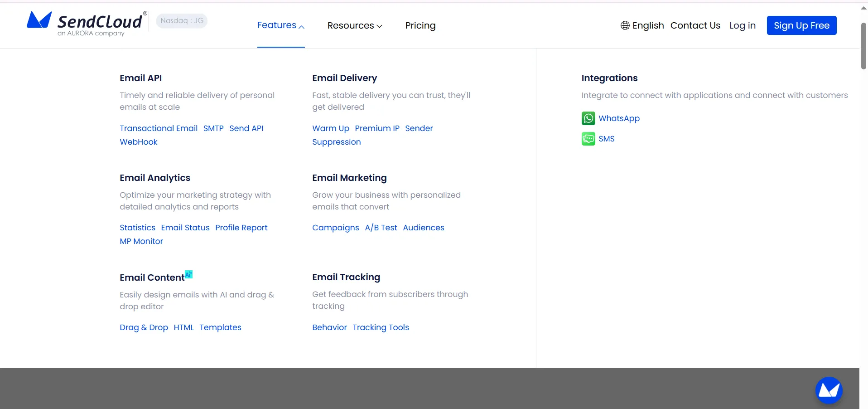Open the Transactional Email link
868x409 pixels.
[x=159, y=128]
